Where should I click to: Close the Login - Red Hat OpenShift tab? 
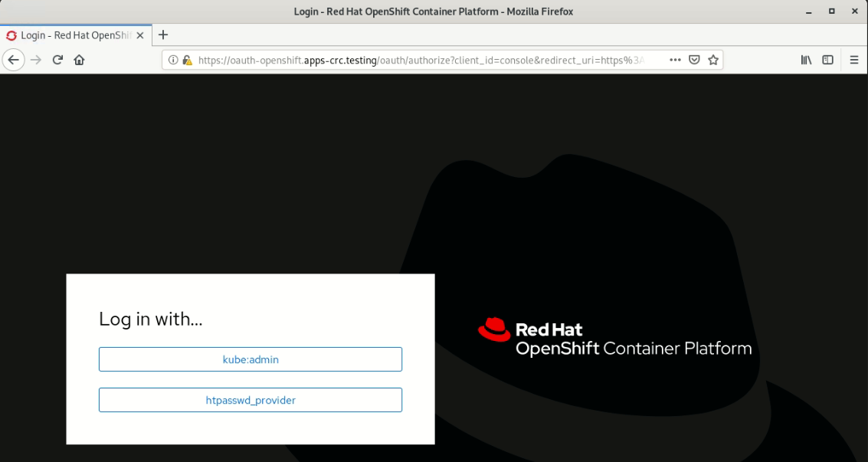tap(140, 35)
